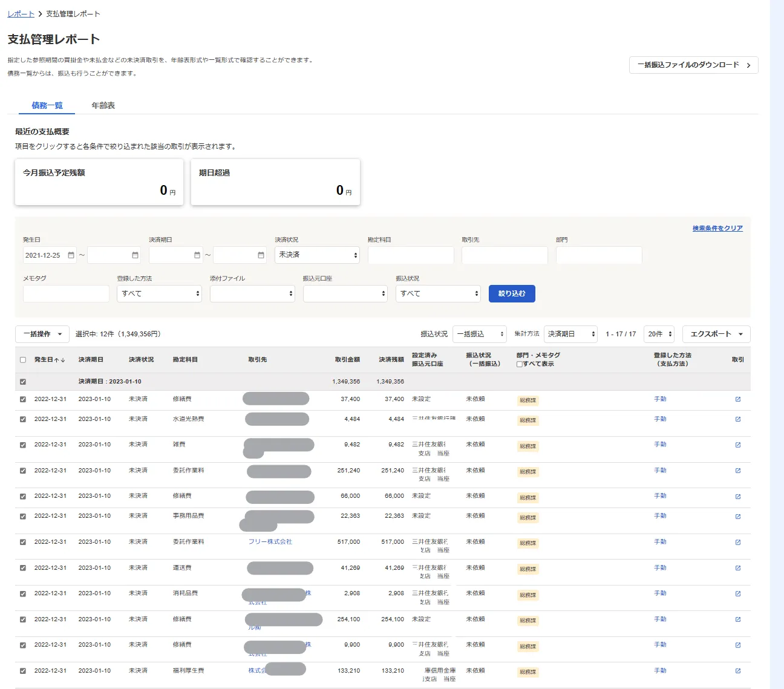Switch to 年齢表 tab
Image resolution: width=784 pixels, height=689 pixels.
tap(103, 105)
